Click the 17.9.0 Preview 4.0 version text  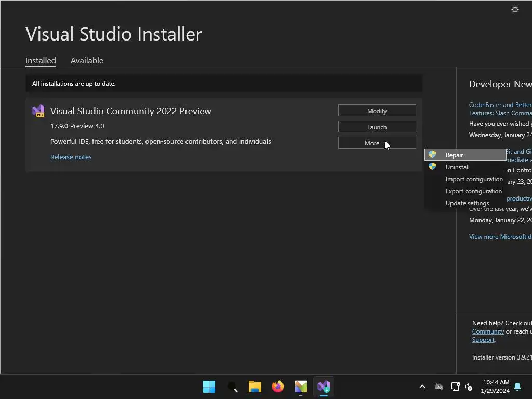pos(77,126)
